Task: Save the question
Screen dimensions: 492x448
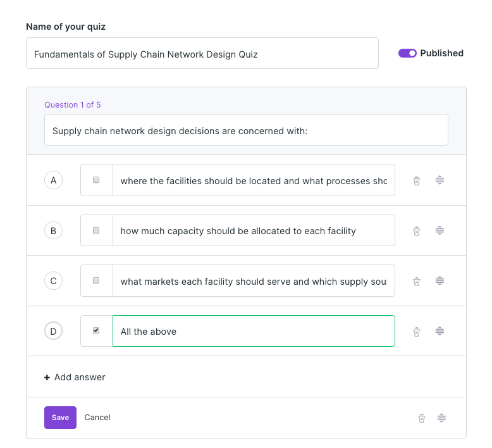Action: point(60,418)
